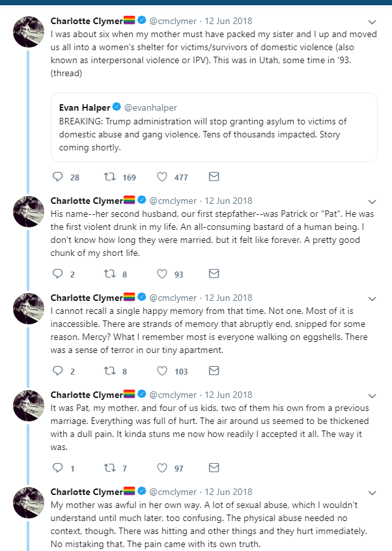
Task: Send first tweet via direct message envelope icon
Action: [214, 177]
